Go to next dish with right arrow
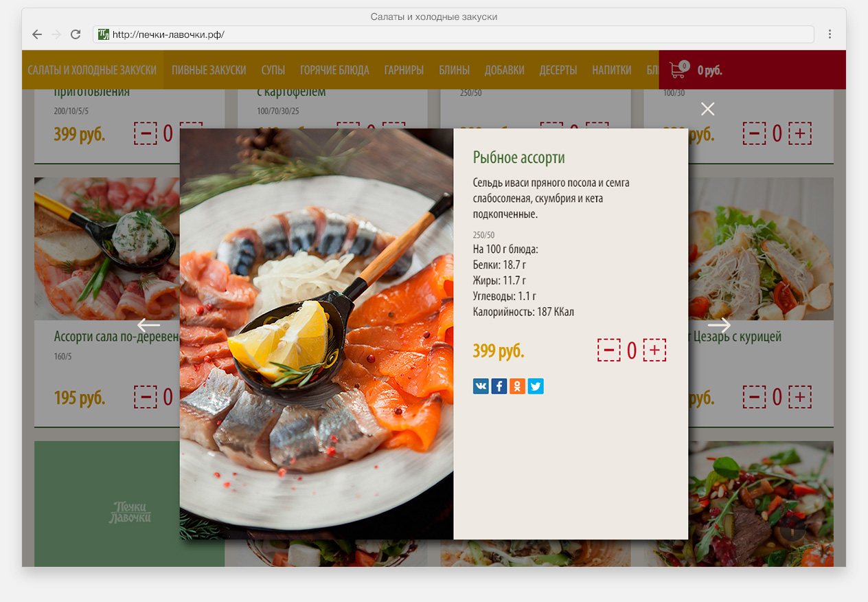Viewport: 868px width, 602px height. pyautogui.click(x=719, y=325)
